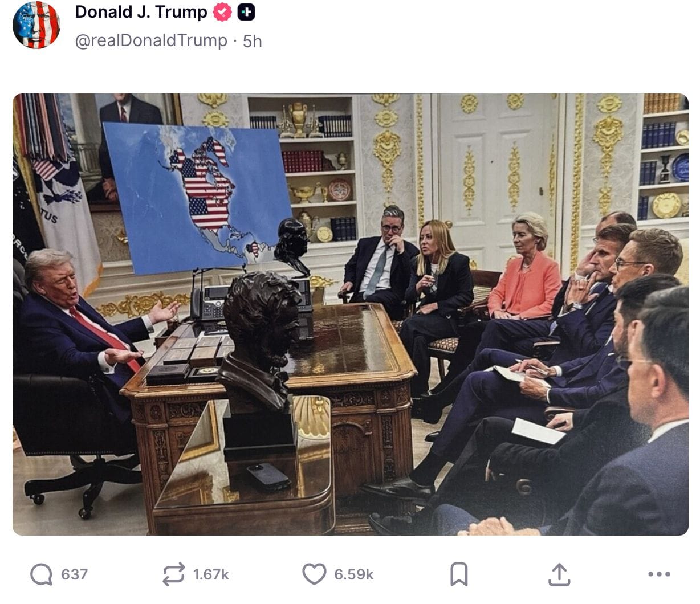The height and width of the screenshot is (604, 700).
Task: Share the post via upload arrow icon
Action: pyautogui.click(x=559, y=574)
